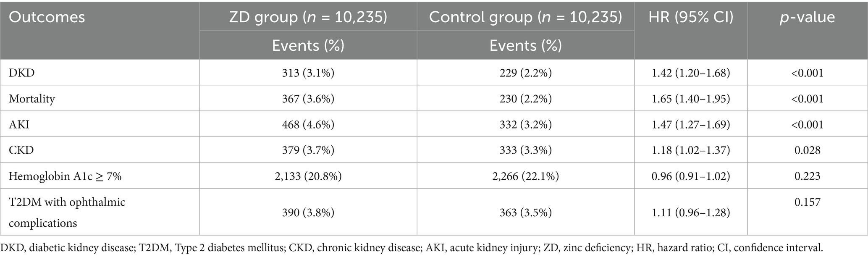Click the 230 (2.2%) control cell
Image resolution: width=868 pixels, height=257 pixels.
(x=525, y=99)
